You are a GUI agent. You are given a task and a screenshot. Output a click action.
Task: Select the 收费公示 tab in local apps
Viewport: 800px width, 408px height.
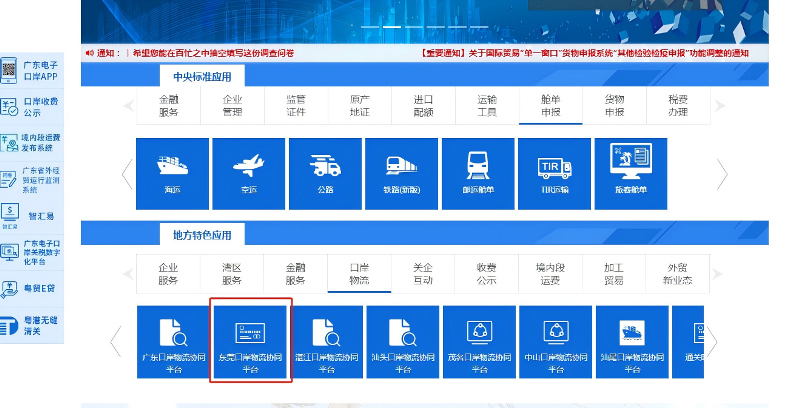(486, 274)
